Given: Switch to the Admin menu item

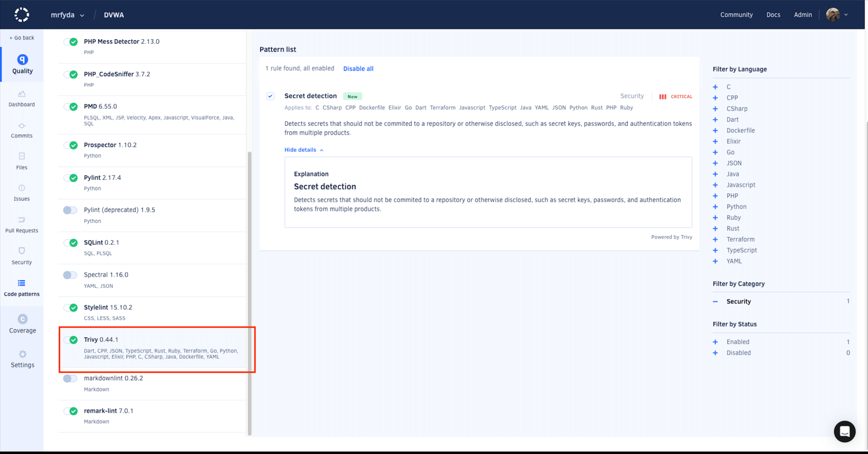Looking at the screenshot, I should [x=802, y=14].
